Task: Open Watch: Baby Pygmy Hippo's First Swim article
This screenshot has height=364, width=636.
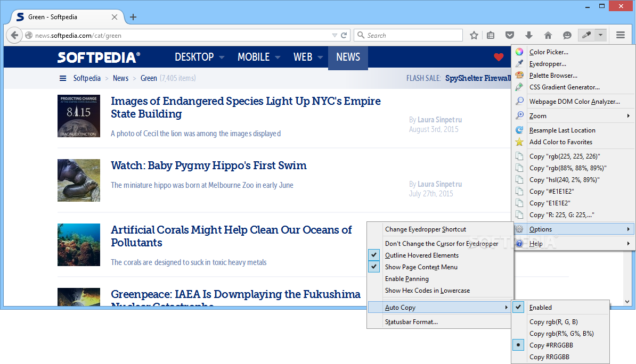Action: (x=208, y=166)
